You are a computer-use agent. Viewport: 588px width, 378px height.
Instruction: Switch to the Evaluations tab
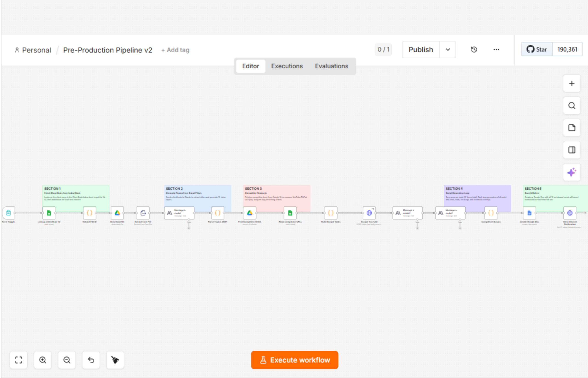tap(331, 66)
